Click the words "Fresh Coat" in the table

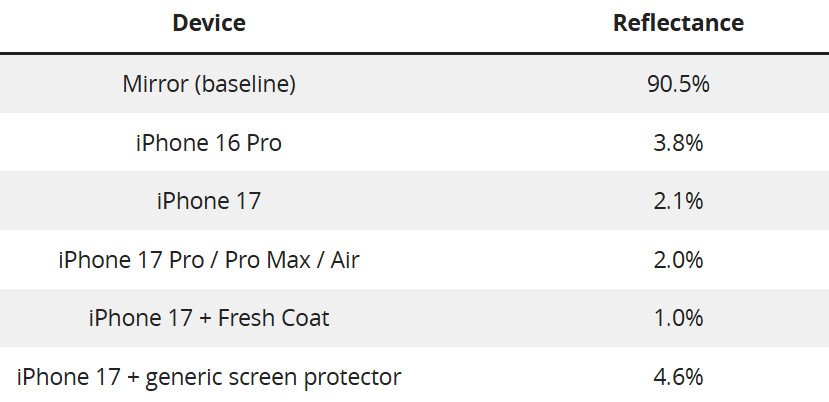[x=275, y=319]
